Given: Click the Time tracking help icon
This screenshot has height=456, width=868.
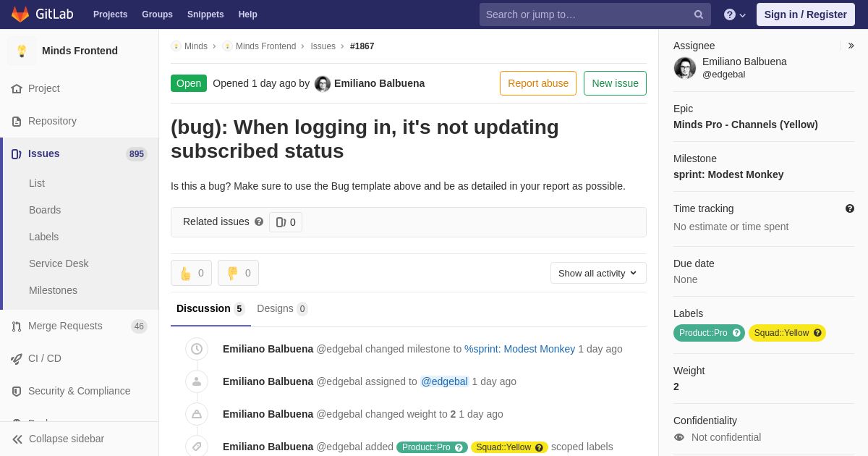Looking at the screenshot, I should (850, 208).
